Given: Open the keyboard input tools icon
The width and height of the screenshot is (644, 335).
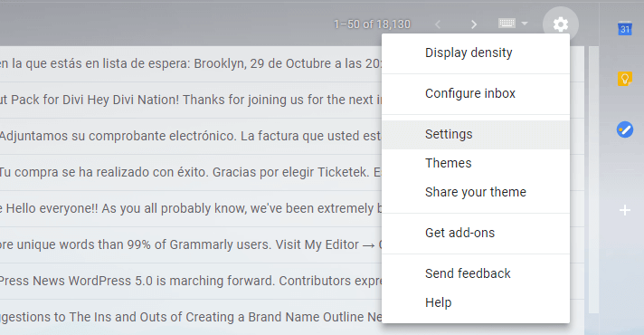Looking at the screenshot, I should click(x=507, y=23).
